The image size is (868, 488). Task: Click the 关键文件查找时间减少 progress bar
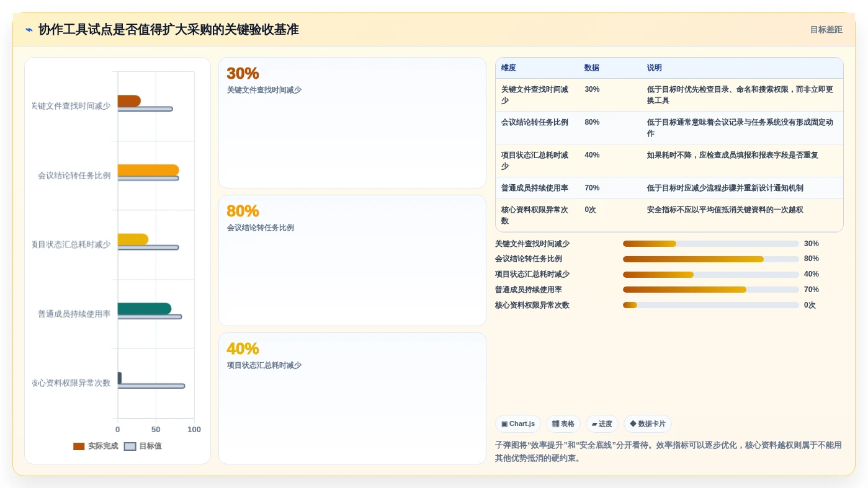click(711, 244)
